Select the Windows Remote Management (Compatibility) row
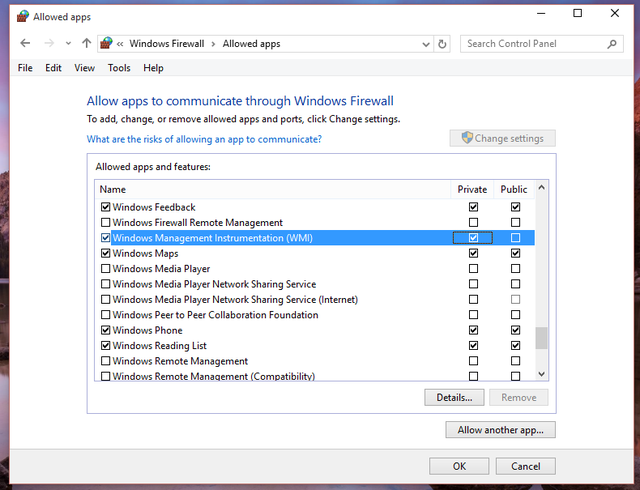 [315, 376]
